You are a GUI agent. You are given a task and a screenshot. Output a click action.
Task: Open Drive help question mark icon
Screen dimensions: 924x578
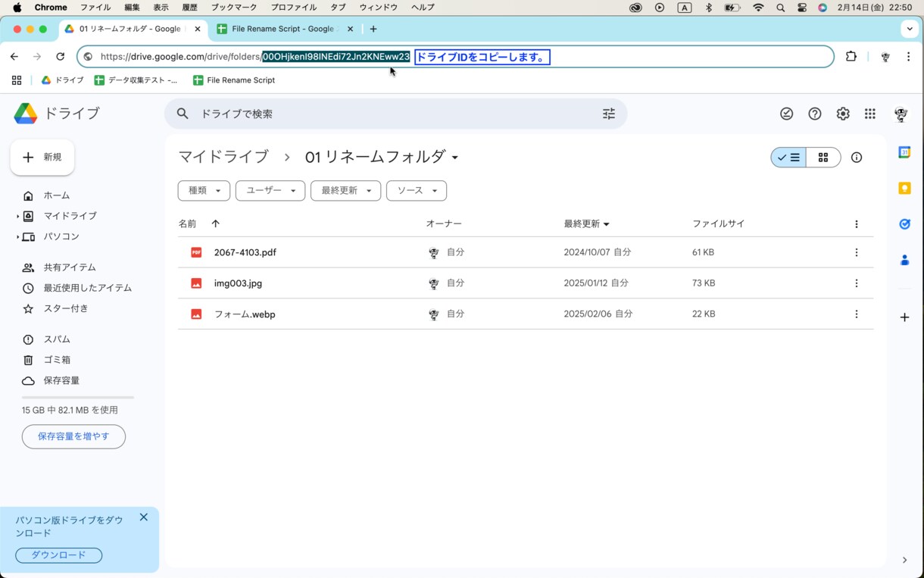(815, 114)
